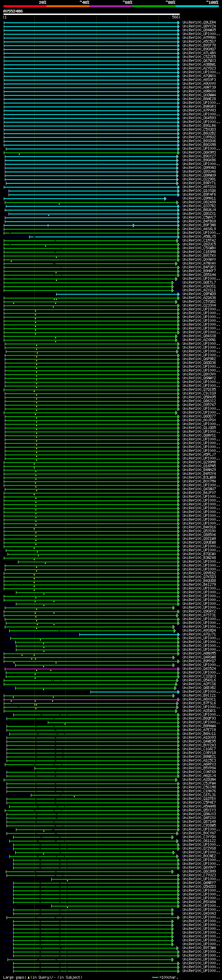222x980 pixels.
Task: Select the UniRef100_Q6K9M3 label
Action: (x=199, y=153)
